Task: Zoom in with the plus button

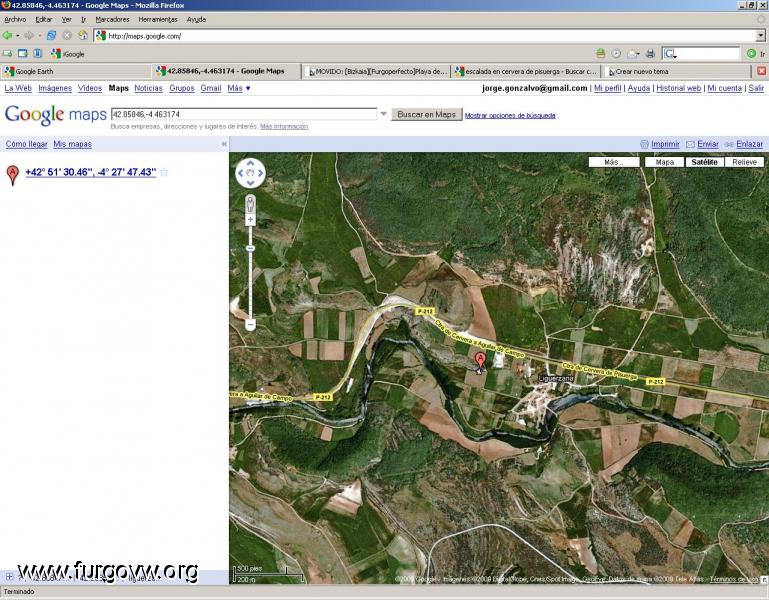Action: pyautogui.click(x=251, y=220)
